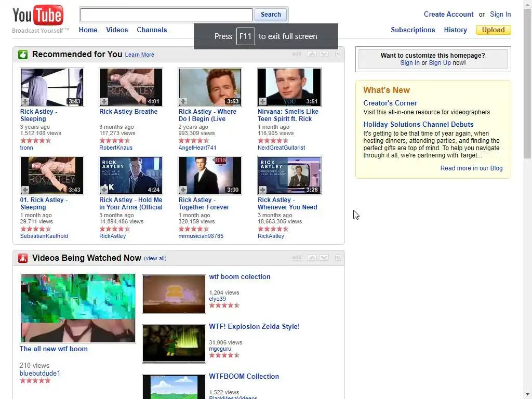Click edit on Recommended for You module

click(x=297, y=54)
